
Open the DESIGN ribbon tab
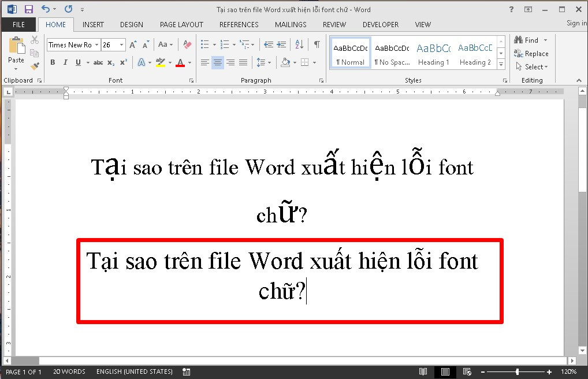[x=131, y=24]
